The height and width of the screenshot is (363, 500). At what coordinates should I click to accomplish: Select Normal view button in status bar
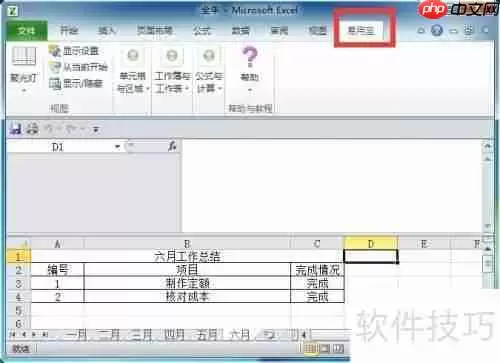click(x=310, y=349)
